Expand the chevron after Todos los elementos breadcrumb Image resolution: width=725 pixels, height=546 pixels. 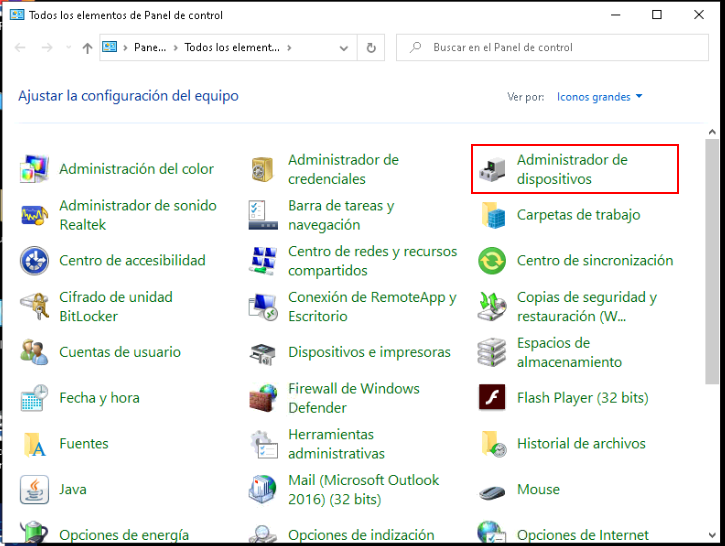point(289,48)
